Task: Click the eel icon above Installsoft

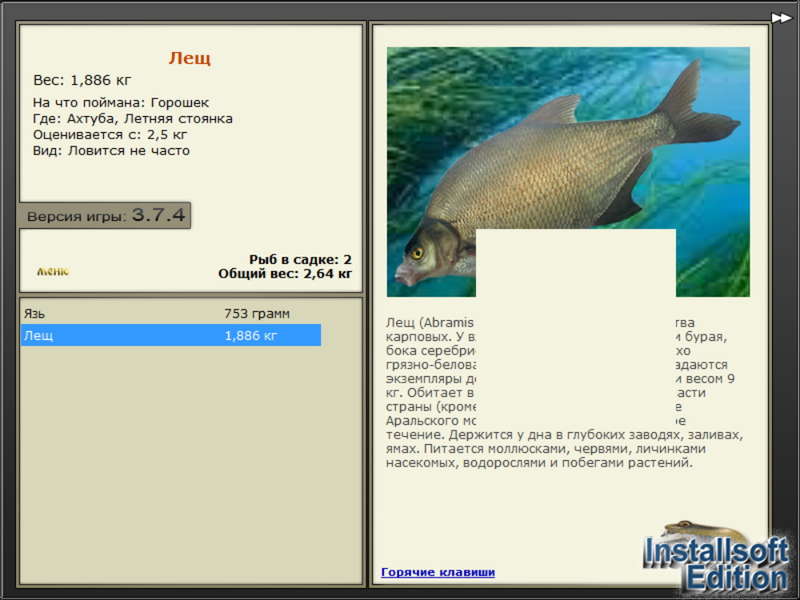Action: [x=704, y=531]
